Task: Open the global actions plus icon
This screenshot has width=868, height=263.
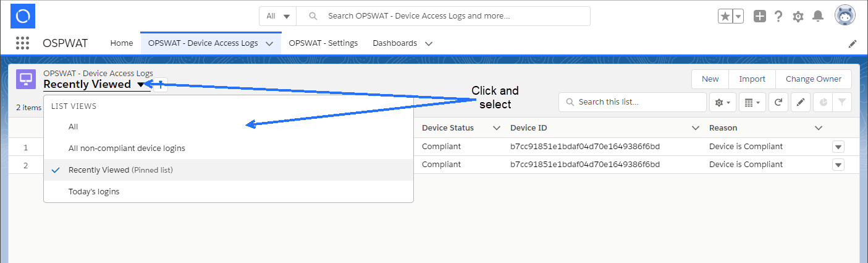Action: coord(760,16)
